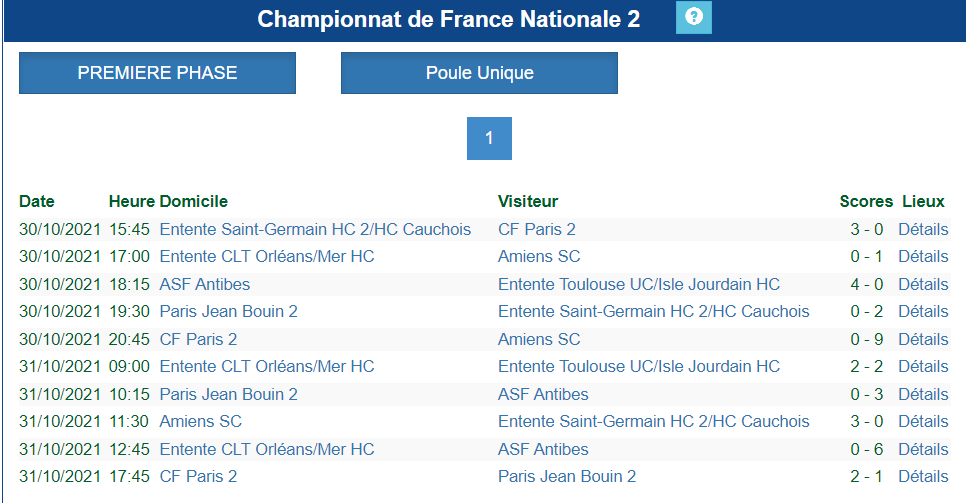Click home team Amiens SC at 11:30

200,422
